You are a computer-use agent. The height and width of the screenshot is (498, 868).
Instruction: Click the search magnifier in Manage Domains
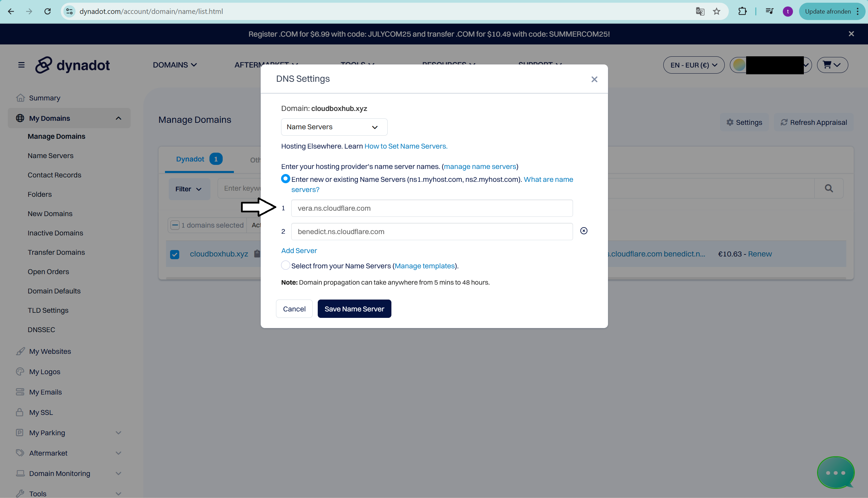coord(829,188)
